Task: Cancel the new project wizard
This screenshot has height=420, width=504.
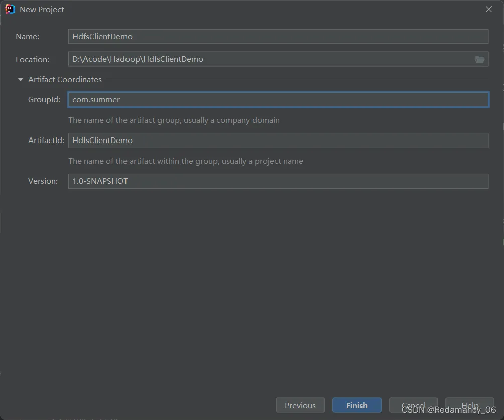Action: [413, 405]
